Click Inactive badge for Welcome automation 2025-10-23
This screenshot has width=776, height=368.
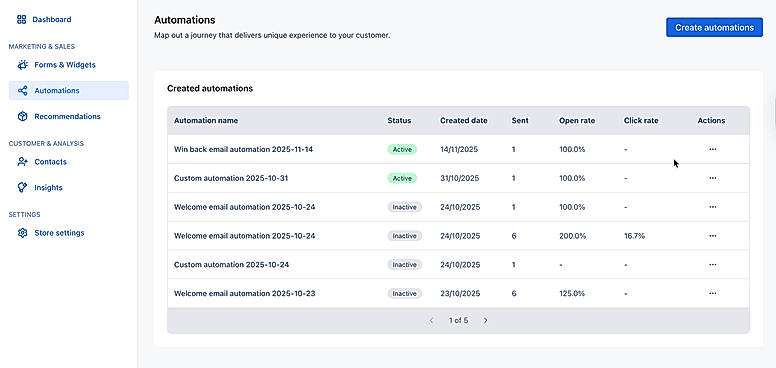[x=404, y=293]
